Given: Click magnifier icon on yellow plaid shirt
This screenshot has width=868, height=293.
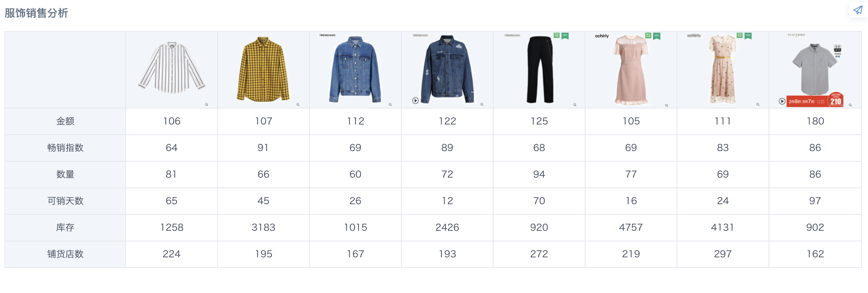Looking at the screenshot, I should tap(298, 104).
